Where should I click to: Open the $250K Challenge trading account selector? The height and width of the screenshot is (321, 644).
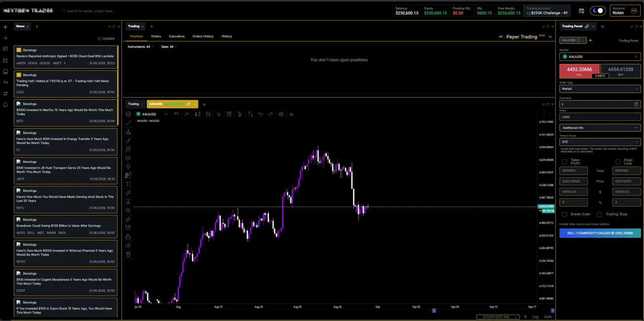point(547,10)
